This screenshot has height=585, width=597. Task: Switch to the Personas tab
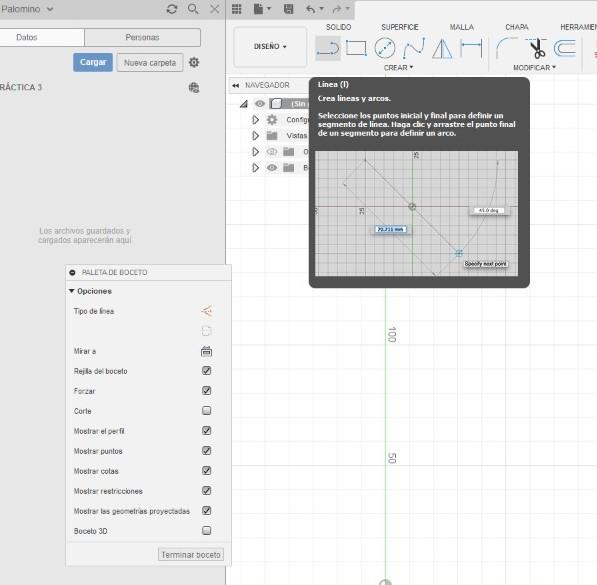coord(142,37)
